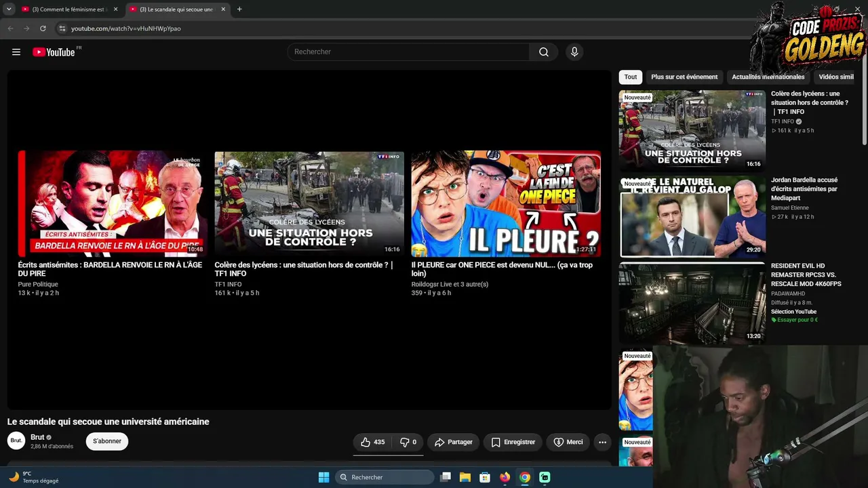Dislike the video
This screenshot has height=488, width=868.
[x=408, y=442]
